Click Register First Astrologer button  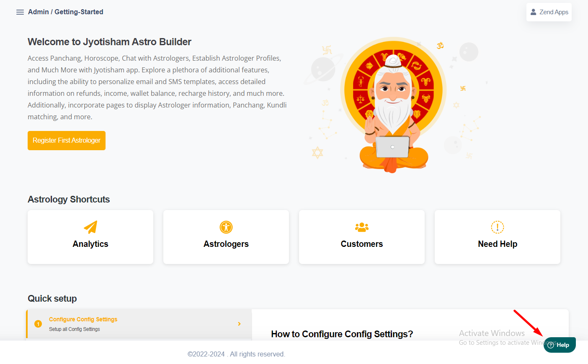[67, 141]
